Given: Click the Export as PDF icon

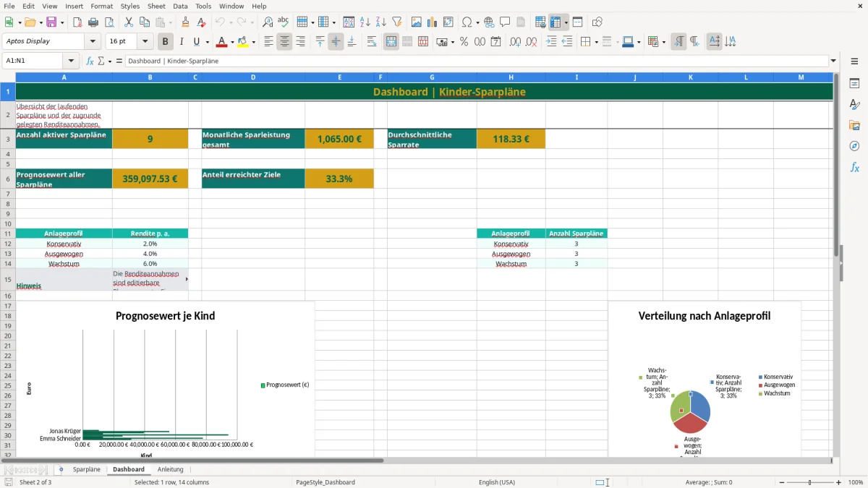Looking at the screenshot, I should click(77, 22).
